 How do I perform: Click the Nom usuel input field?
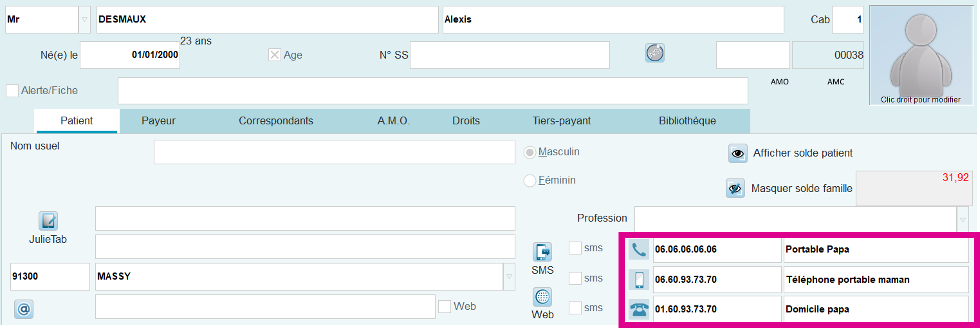[334, 152]
